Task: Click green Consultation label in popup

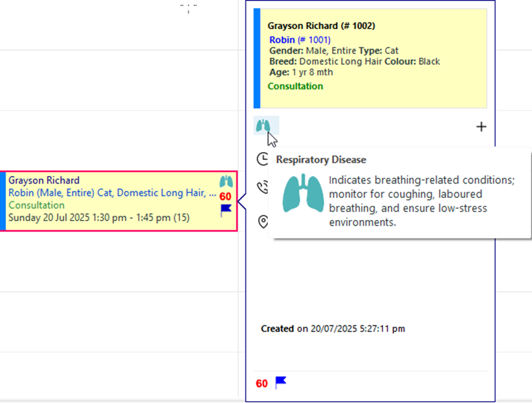Action: point(295,86)
